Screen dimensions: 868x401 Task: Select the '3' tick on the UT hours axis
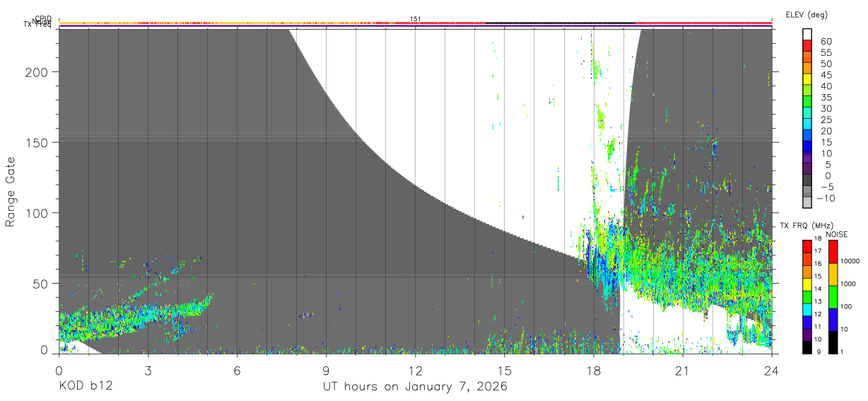point(148,371)
